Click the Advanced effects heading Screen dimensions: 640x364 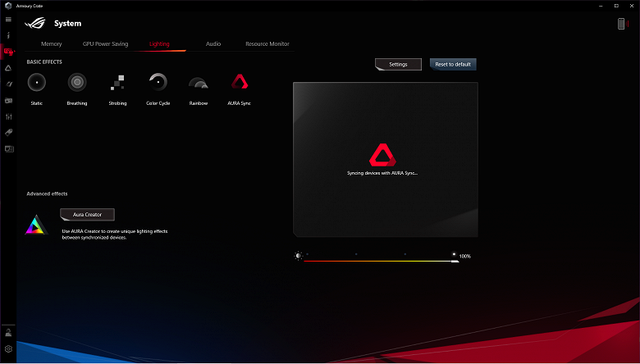(x=47, y=193)
